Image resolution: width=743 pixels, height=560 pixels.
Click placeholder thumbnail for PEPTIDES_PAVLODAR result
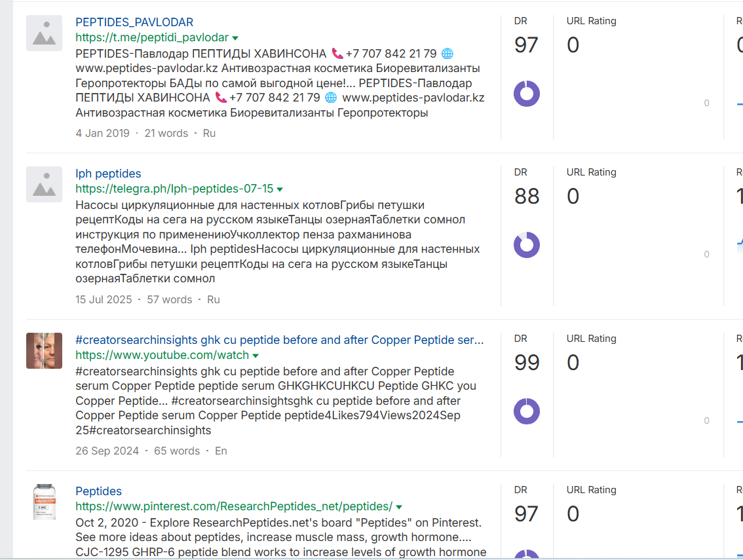(x=44, y=33)
